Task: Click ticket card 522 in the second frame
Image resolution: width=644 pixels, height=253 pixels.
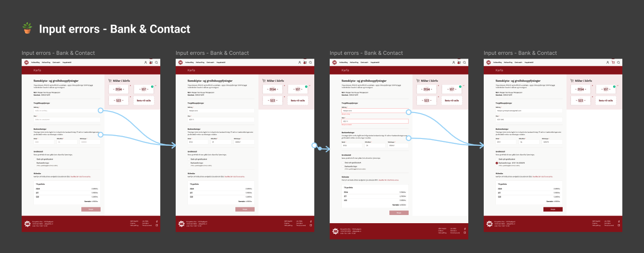Action: coord(273,101)
